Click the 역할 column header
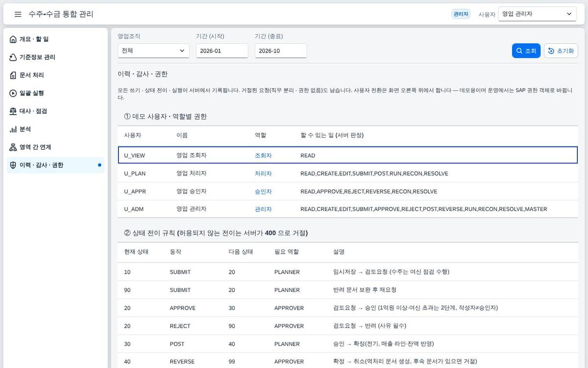The image size is (588, 368). (x=261, y=135)
